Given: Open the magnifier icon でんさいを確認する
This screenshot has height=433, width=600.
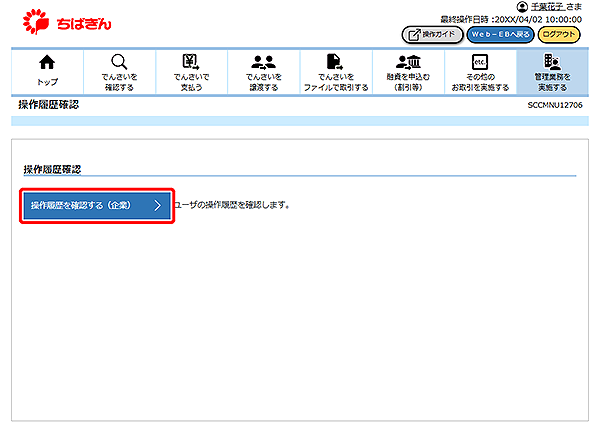Looking at the screenshot, I should 119,63.
